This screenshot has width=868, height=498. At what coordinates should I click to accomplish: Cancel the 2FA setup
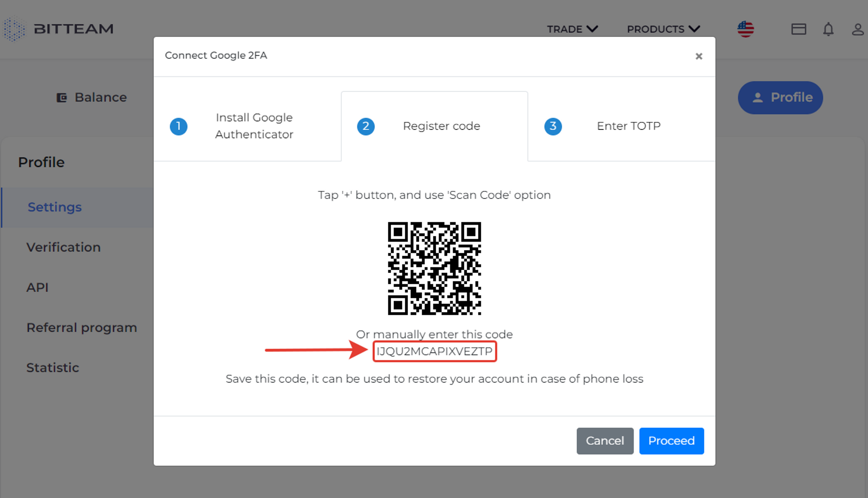(x=605, y=441)
